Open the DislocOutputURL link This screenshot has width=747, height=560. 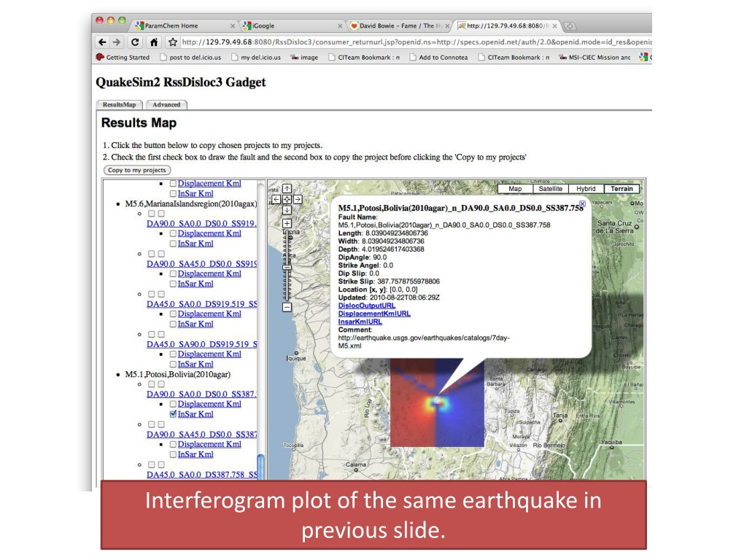[x=366, y=306]
